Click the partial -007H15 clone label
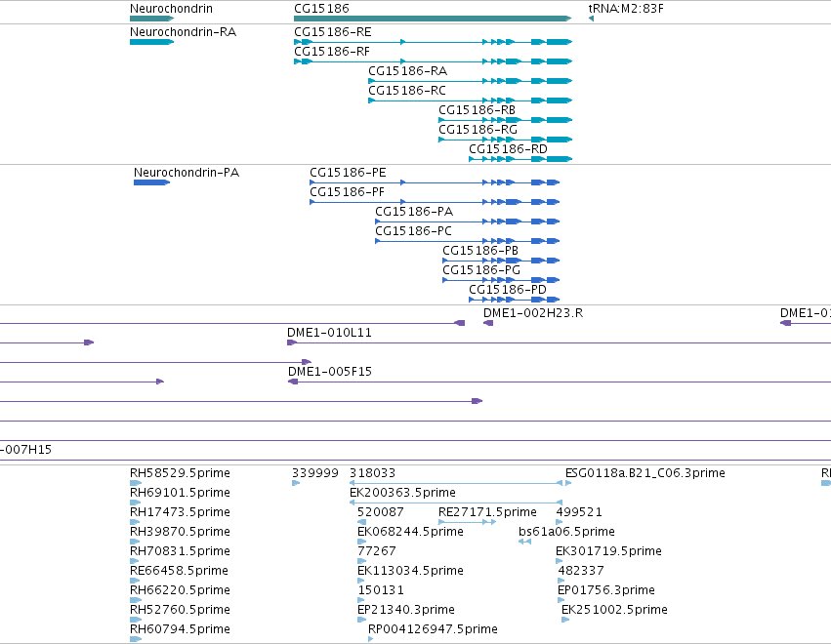The height and width of the screenshot is (644, 831). [26, 450]
